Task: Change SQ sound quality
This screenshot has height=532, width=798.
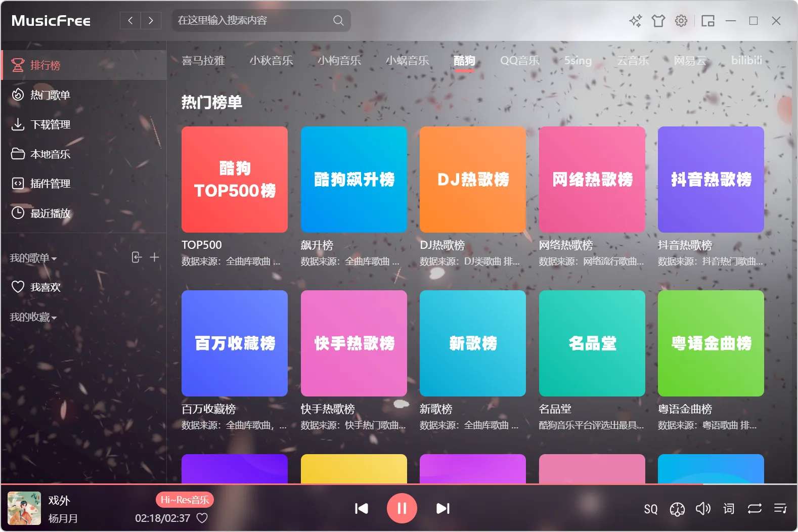Action: [x=651, y=509]
